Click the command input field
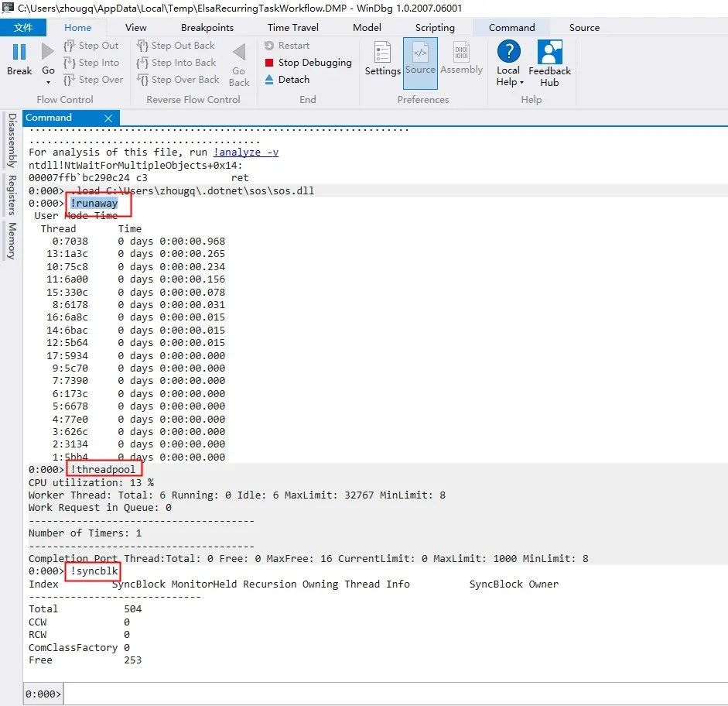Screen dimensions: 728x706 (395, 694)
